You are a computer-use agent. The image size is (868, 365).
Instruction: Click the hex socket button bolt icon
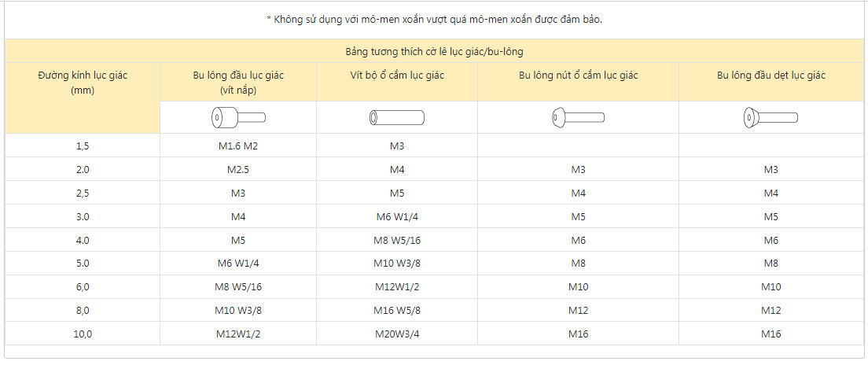click(x=578, y=118)
